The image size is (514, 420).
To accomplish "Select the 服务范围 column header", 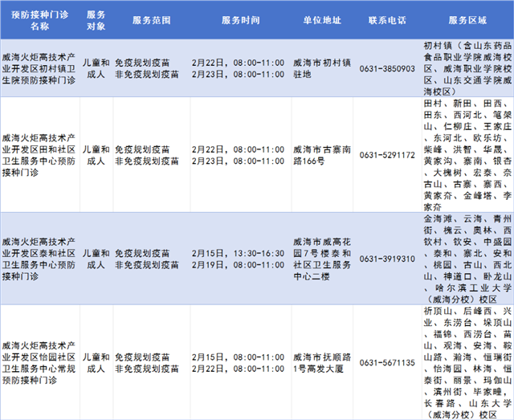I will click(x=149, y=20).
